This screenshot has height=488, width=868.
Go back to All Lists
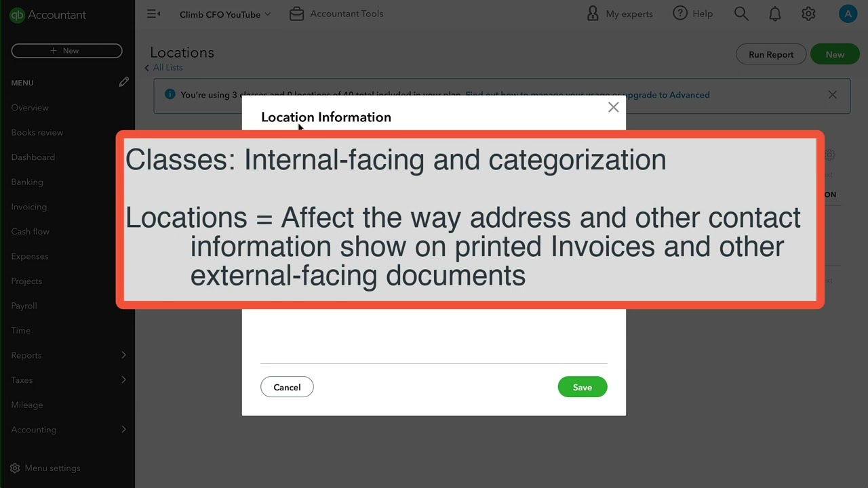tap(163, 67)
